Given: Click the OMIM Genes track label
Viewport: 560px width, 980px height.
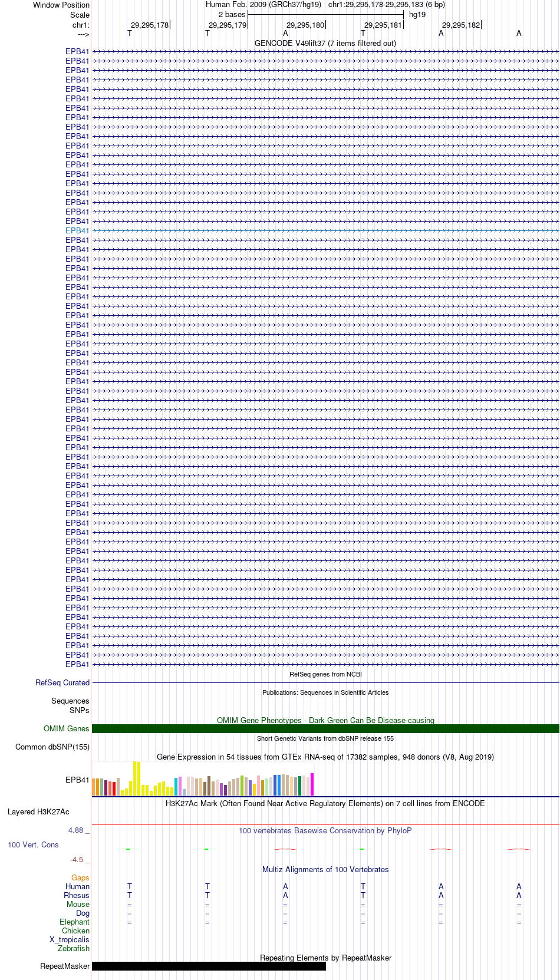Looking at the screenshot, I should 67,729.
